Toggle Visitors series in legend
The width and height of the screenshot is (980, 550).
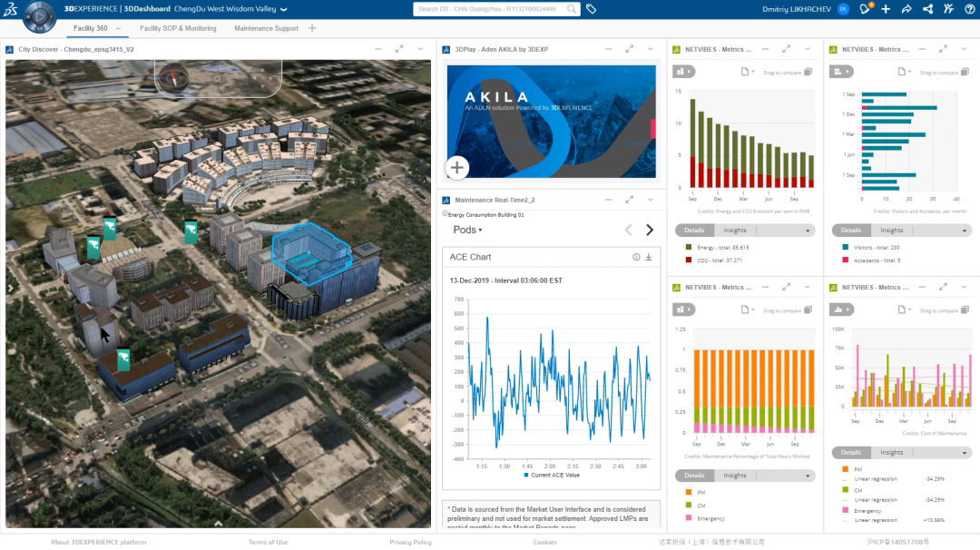(846, 247)
